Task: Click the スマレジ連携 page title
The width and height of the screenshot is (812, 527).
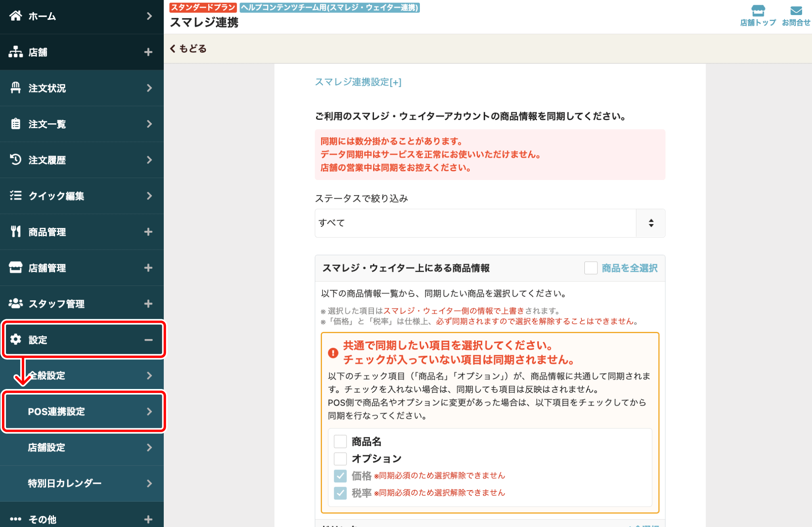Action: tap(204, 23)
